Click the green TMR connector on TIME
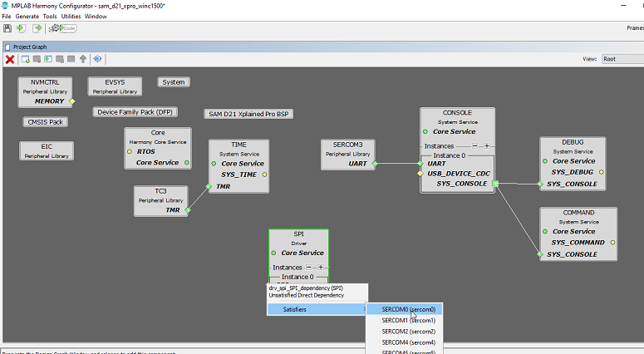Image resolution: width=644 pixels, height=354 pixels. point(209,186)
